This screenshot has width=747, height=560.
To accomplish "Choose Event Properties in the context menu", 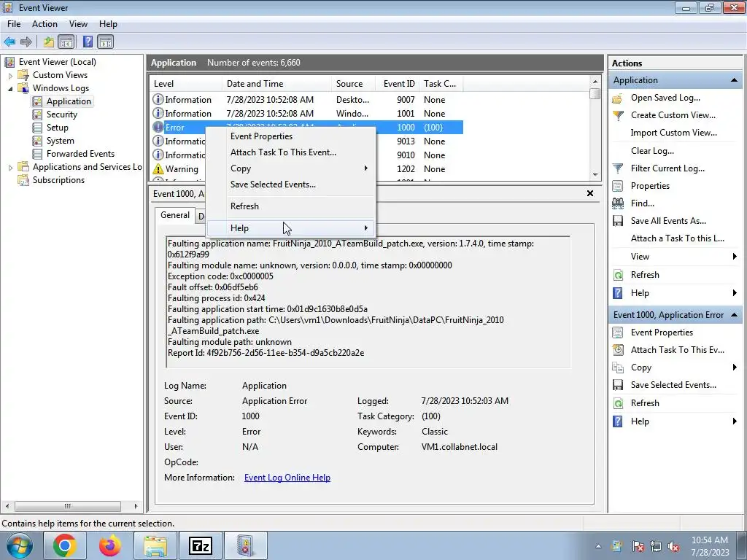I will click(x=290, y=136).
